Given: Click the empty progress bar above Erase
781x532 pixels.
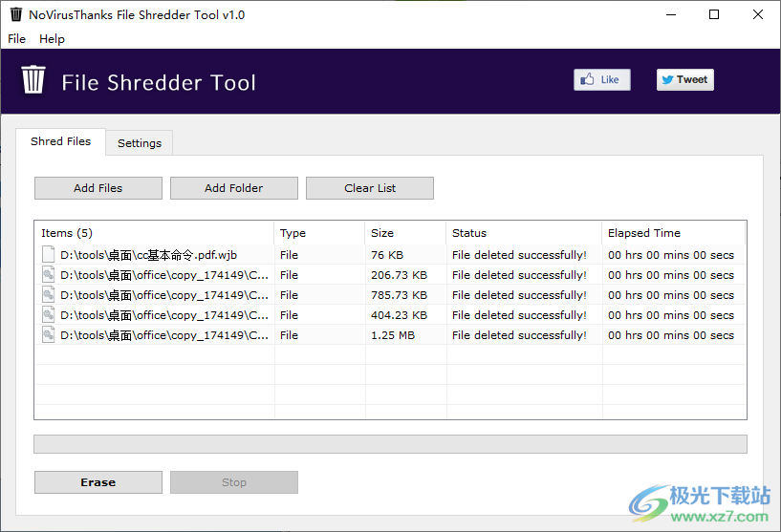Looking at the screenshot, I should [390, 444].
